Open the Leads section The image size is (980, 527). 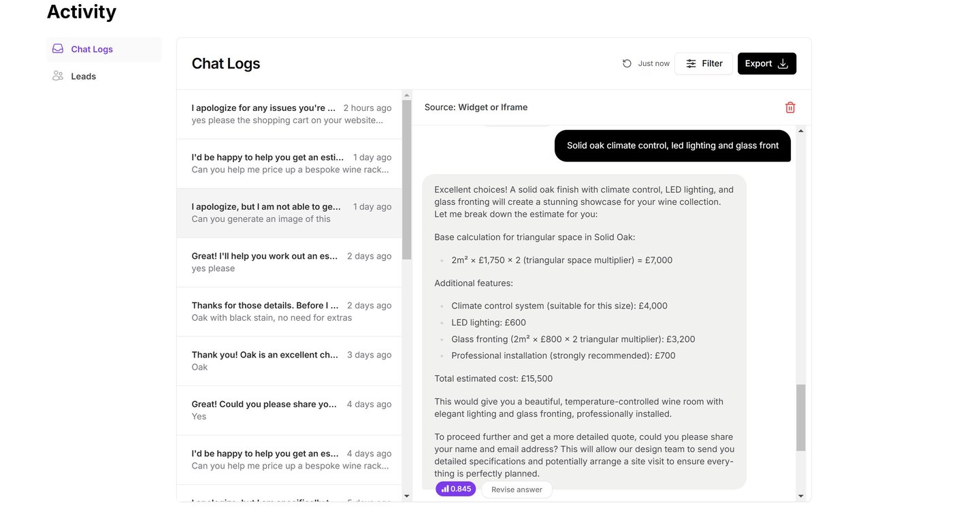[x=83, y=76]
